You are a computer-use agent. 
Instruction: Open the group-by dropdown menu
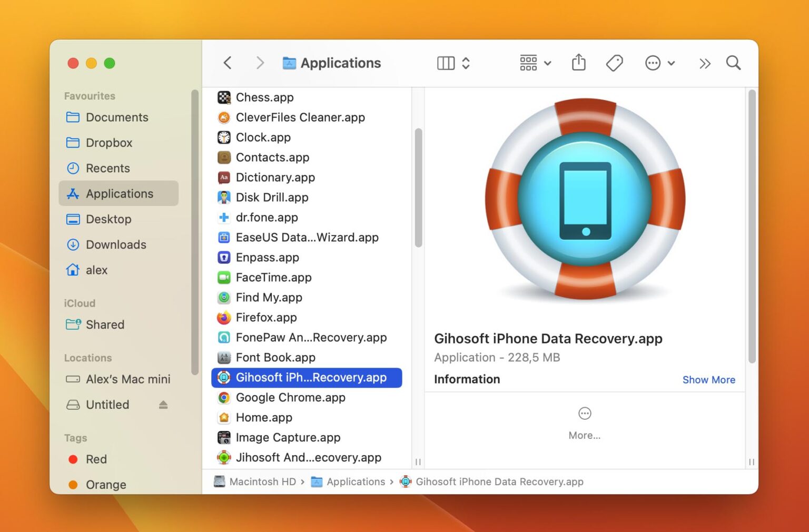point(535,63)
